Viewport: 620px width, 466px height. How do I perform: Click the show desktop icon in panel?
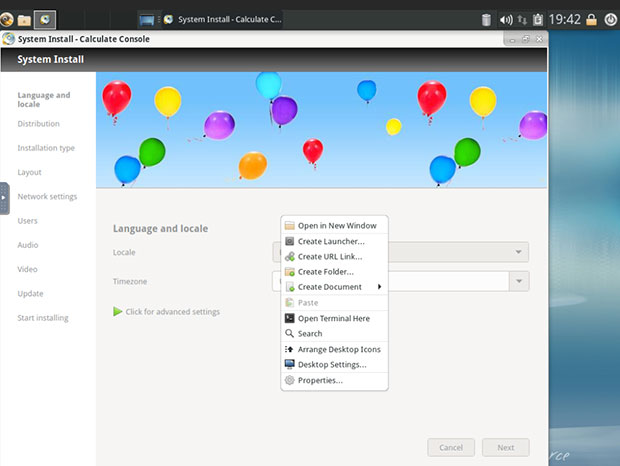point(147,20)
